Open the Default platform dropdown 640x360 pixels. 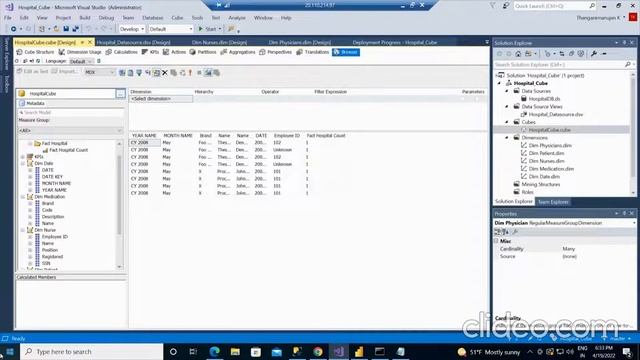point(170,29)
